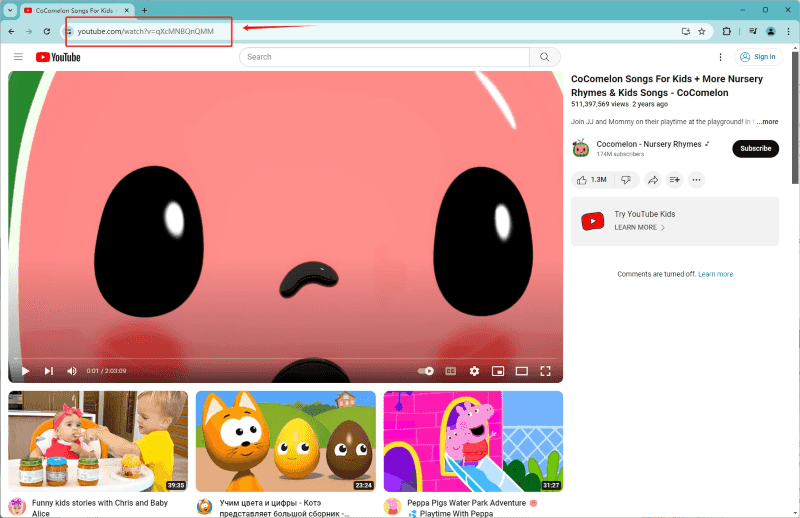
Task: Enable theater mode
Action: (521, 371)
